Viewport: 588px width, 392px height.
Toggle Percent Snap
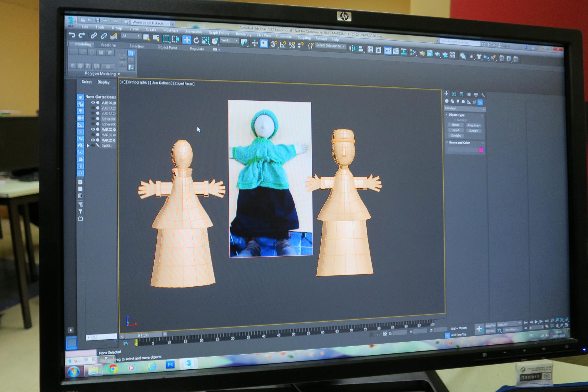coord(292,45)
